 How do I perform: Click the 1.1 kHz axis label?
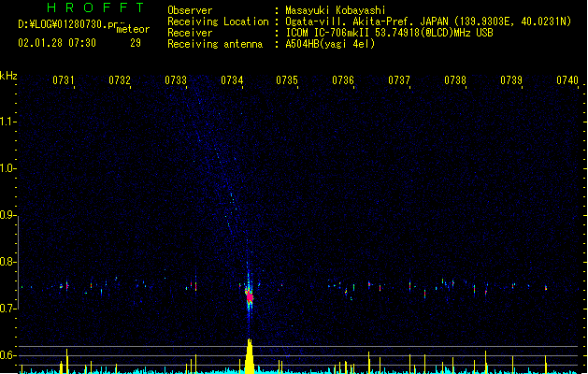[7, 122]
